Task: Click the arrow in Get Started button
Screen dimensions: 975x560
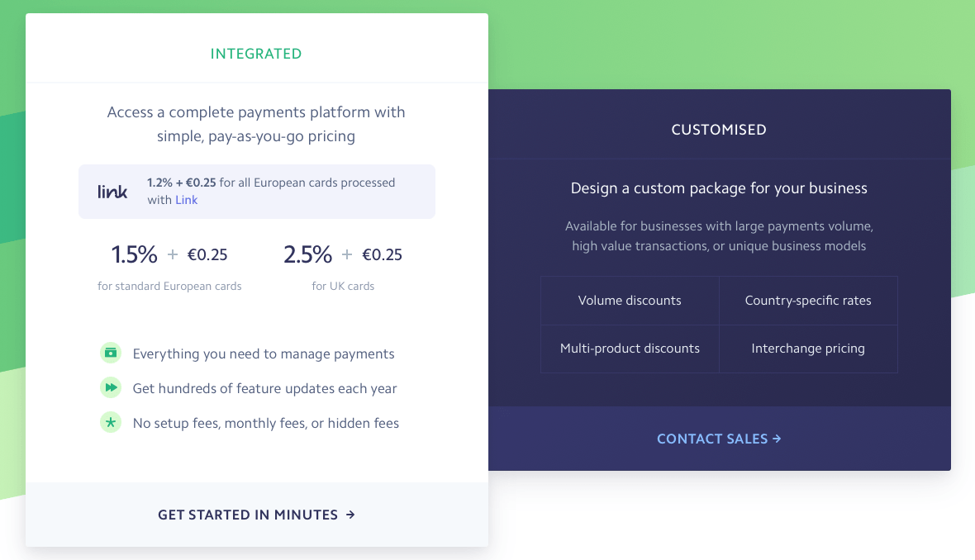Action: tap(350, 514)
